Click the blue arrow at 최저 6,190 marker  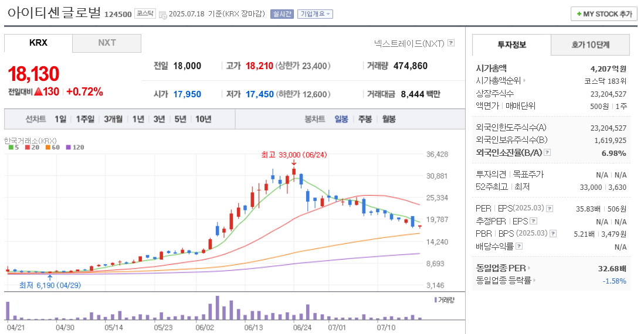click(50, 278)
